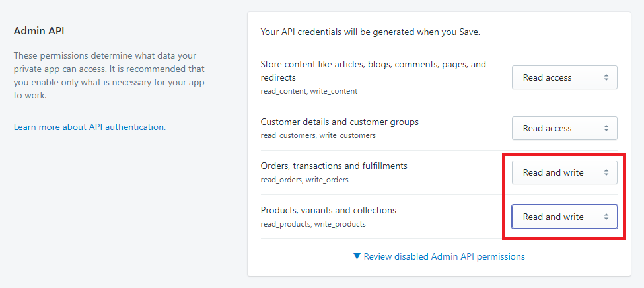This screenshot has width=644, height=288.
Task: Click the read_orders, write_orders scope text
Action: tap(304, 180)
